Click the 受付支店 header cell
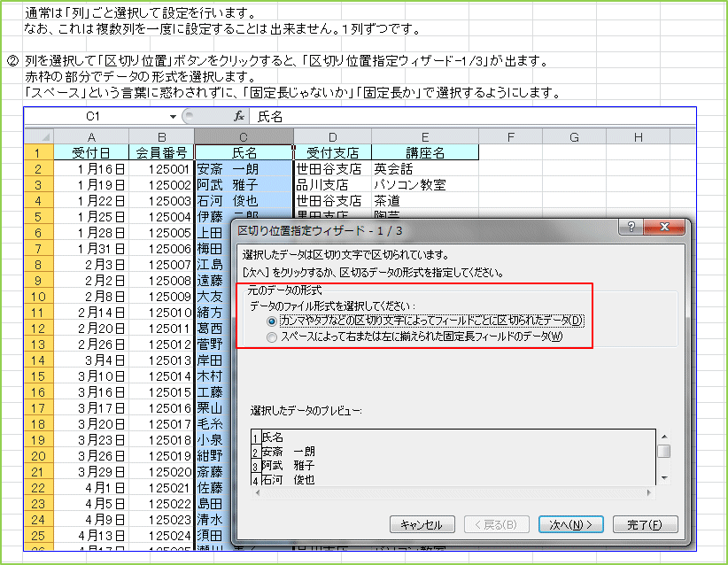This screenshot has width=728, height=565. tap(332, 152)
